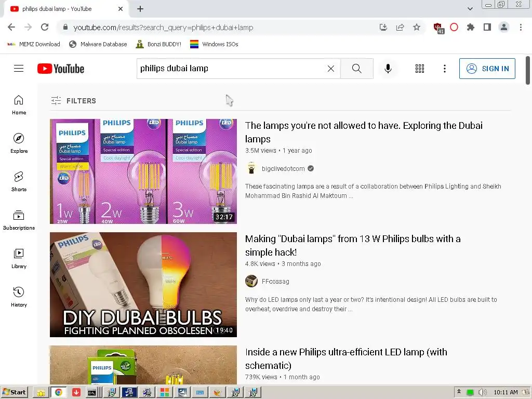Viewport: 532px width, 399px height.
Task: Open the YouTube apps grid
Action: pyautogui.click(x=420, y=69)
